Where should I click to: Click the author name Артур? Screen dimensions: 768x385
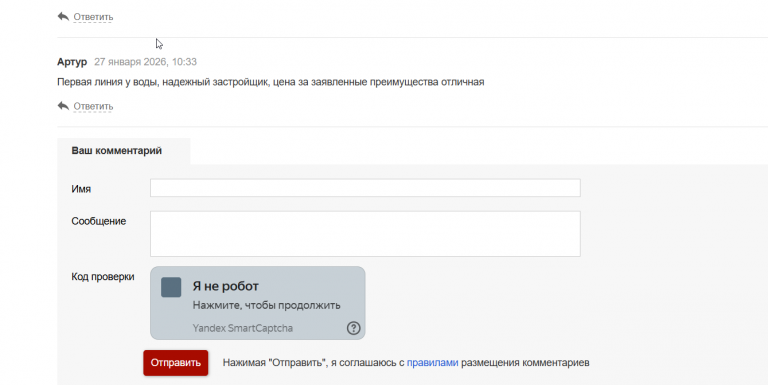click(x=72, y=62)
